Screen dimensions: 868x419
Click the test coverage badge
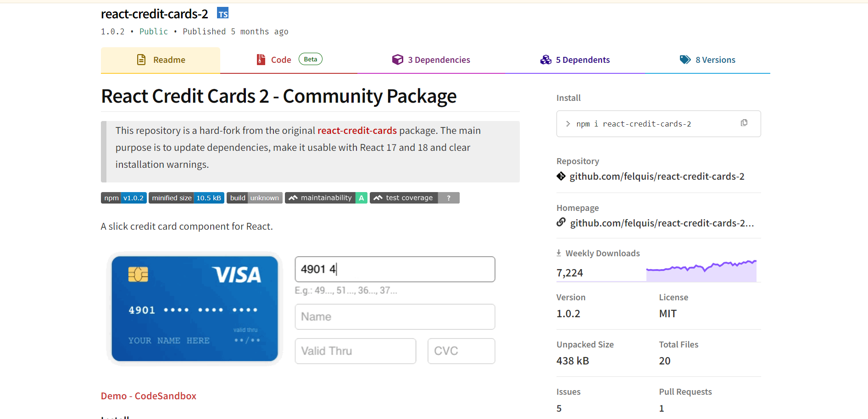pyautogui.click(x=414, y=198)
